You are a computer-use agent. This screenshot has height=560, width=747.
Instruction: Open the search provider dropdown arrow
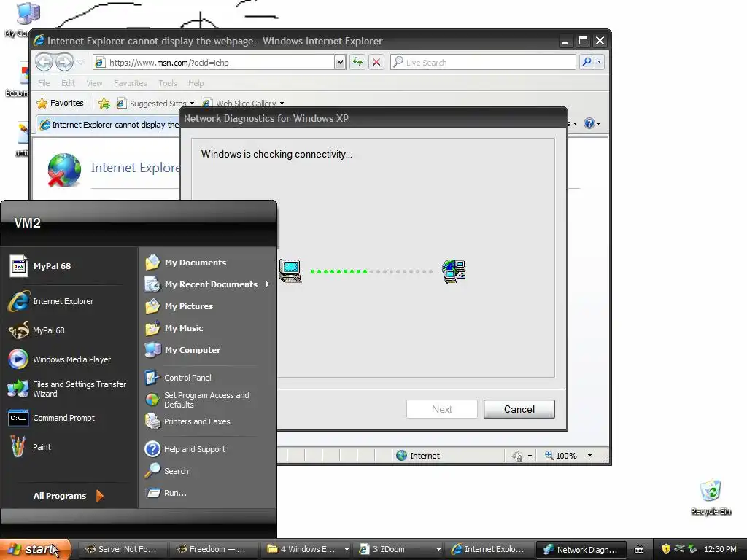tap(600, 62)
